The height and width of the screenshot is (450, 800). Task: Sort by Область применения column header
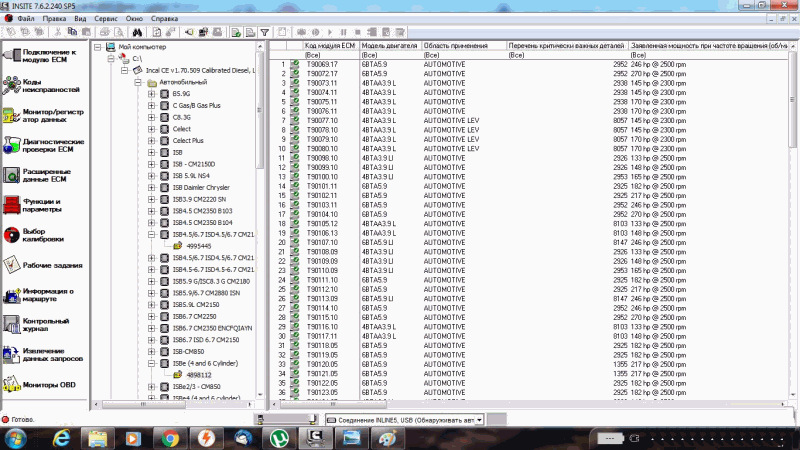463,46
